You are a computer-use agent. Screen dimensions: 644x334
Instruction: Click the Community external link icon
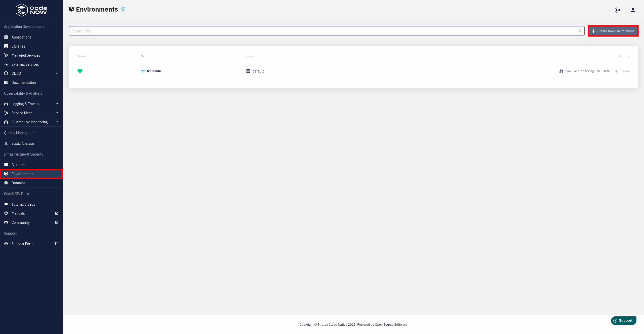(57, 222)
